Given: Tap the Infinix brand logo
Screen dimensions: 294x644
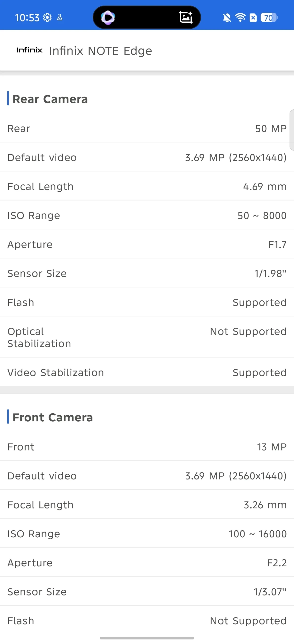Looking at the screenshot, I should [29, 50].
